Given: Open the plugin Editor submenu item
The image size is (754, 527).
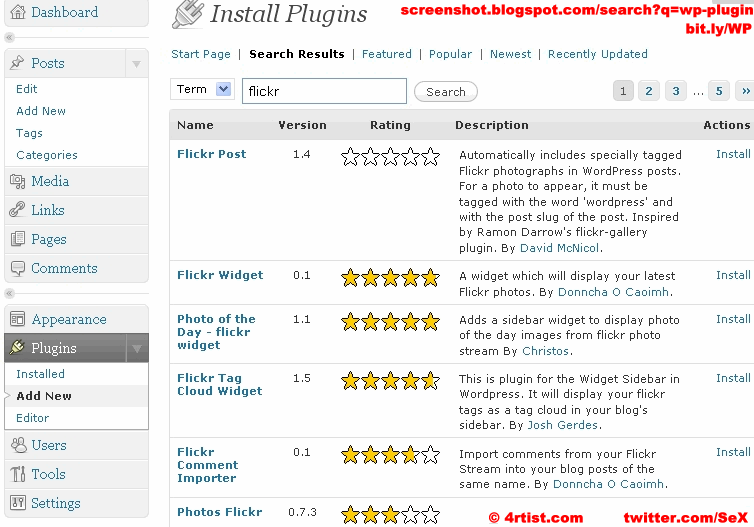Looking at the screenshot, I should pos(32,418).
